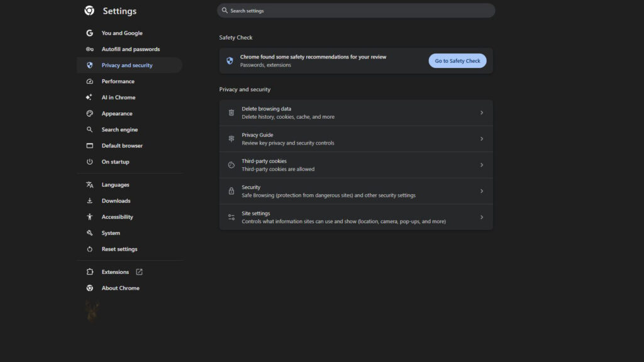Click the Settings page title
This screenshot has height=362, width=644.
[119, 11]
